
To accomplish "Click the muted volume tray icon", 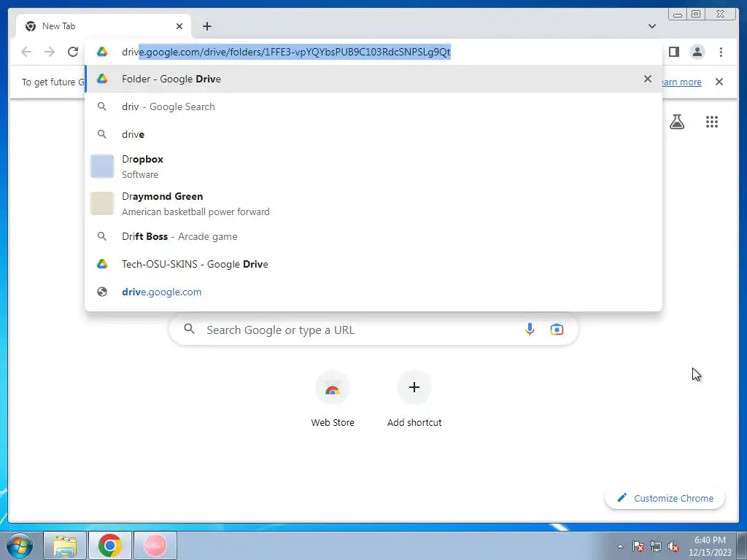I will point(673,546).
